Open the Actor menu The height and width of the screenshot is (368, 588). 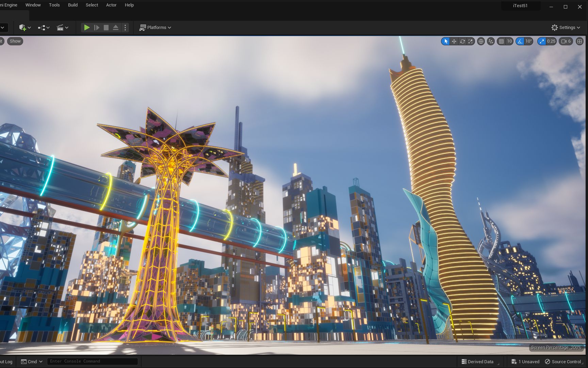pyautogui.click(x=111, y=5)
